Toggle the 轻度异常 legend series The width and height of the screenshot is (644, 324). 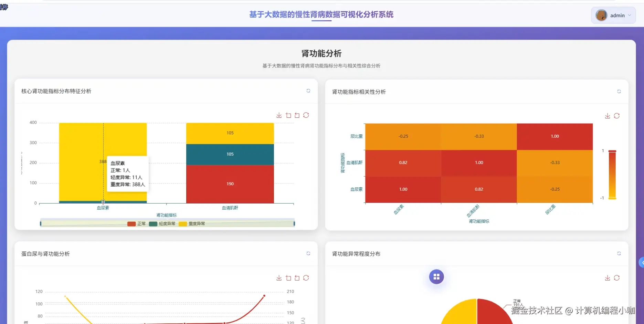click(162, 224)
